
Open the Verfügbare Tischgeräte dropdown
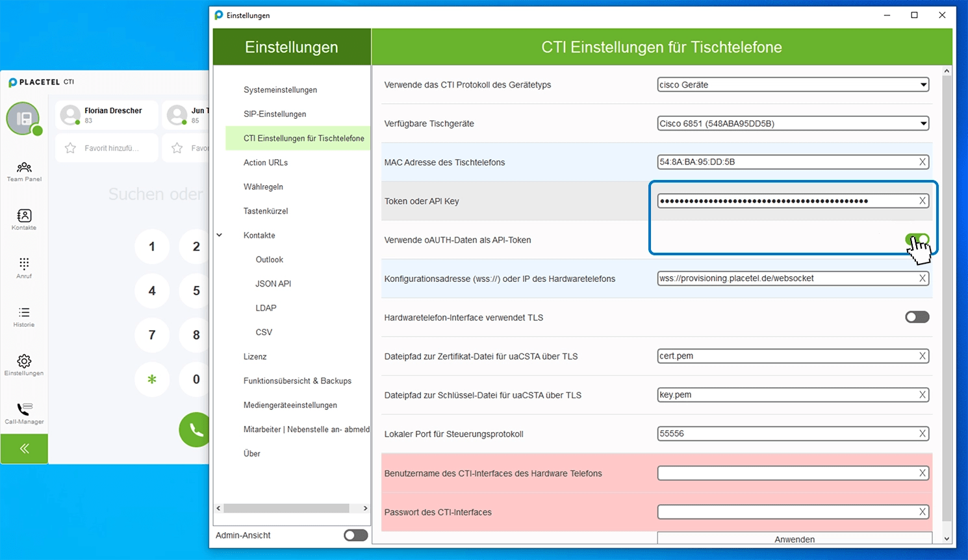(x=793, y=123)
